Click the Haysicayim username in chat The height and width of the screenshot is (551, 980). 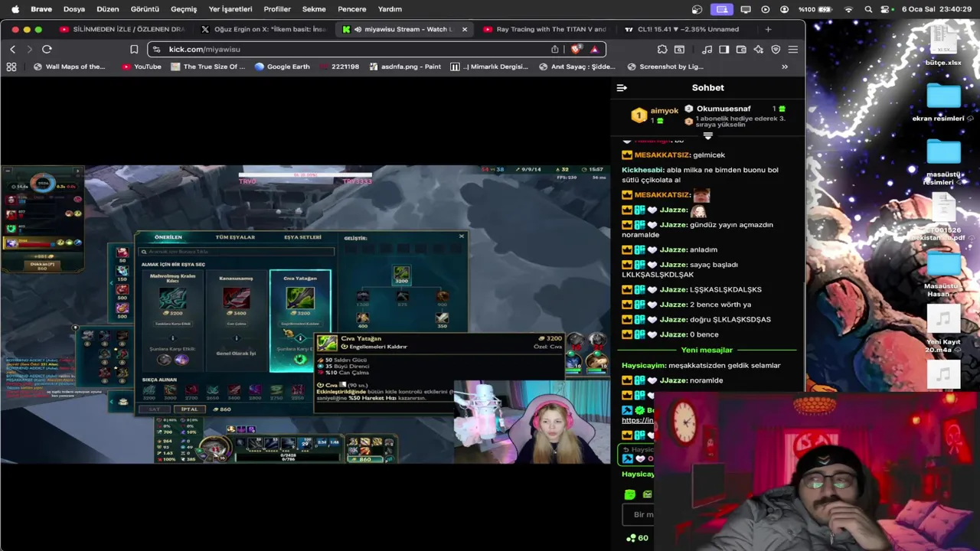(644, 365)
